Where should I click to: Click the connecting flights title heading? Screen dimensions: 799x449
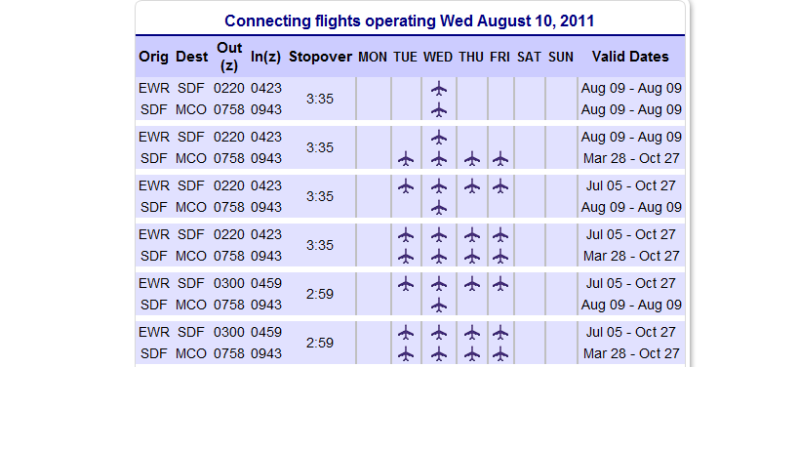click(x=410, y=21)
